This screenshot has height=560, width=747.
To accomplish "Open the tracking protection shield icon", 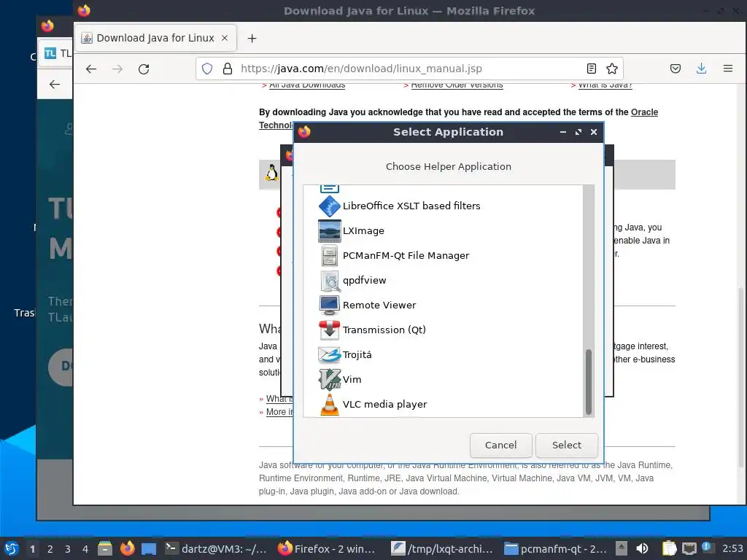I will 207,69.
